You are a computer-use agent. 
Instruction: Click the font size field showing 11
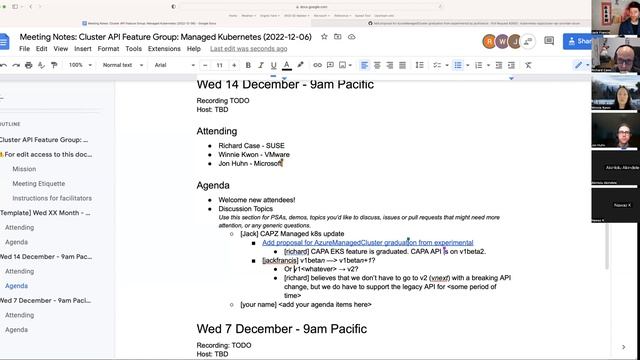[x=220, y=65]
